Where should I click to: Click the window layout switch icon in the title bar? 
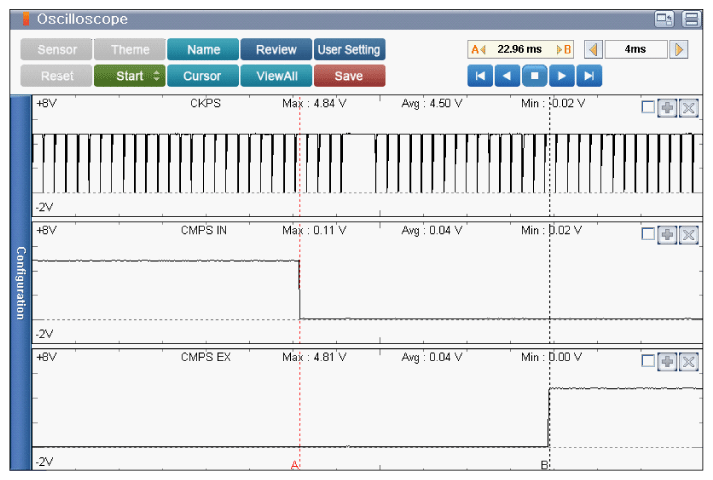click(664, 18)
